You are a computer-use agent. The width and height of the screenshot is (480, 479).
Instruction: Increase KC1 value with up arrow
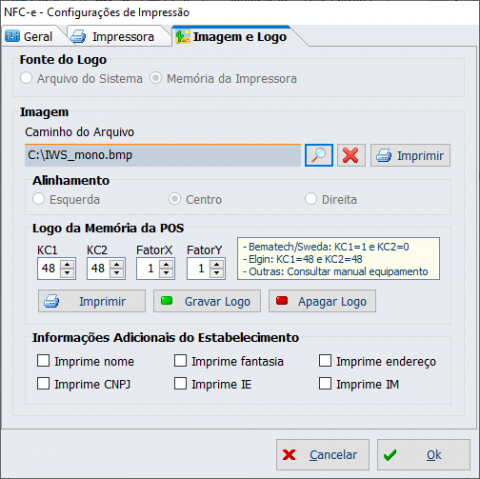point(67,264)
